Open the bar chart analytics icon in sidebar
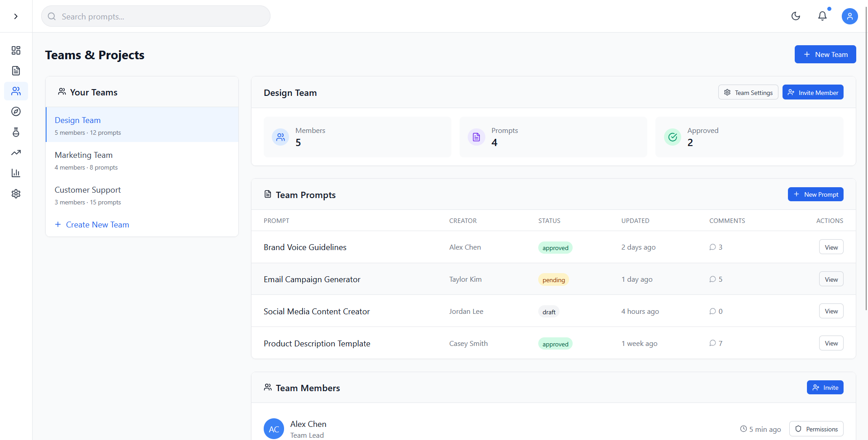 16,173
